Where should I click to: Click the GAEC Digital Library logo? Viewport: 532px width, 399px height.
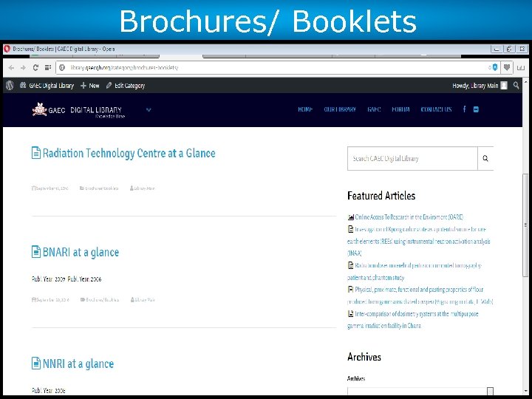coord(78,110)
